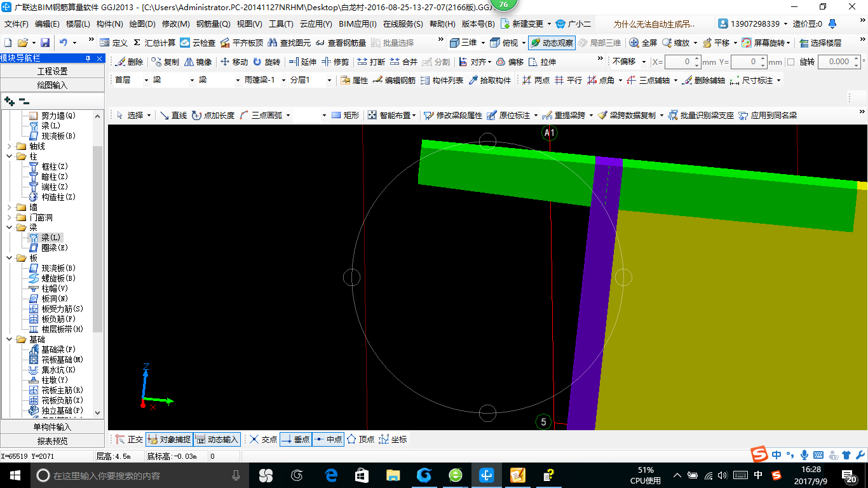Open the 帮助(H) menu
The image size is (868, 488).
(442, 24)
